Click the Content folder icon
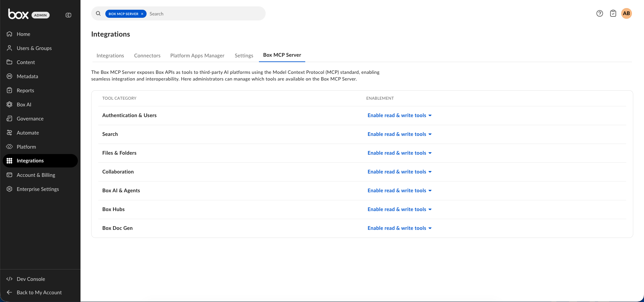Screen dimensions: 644x302 (9, 62)
